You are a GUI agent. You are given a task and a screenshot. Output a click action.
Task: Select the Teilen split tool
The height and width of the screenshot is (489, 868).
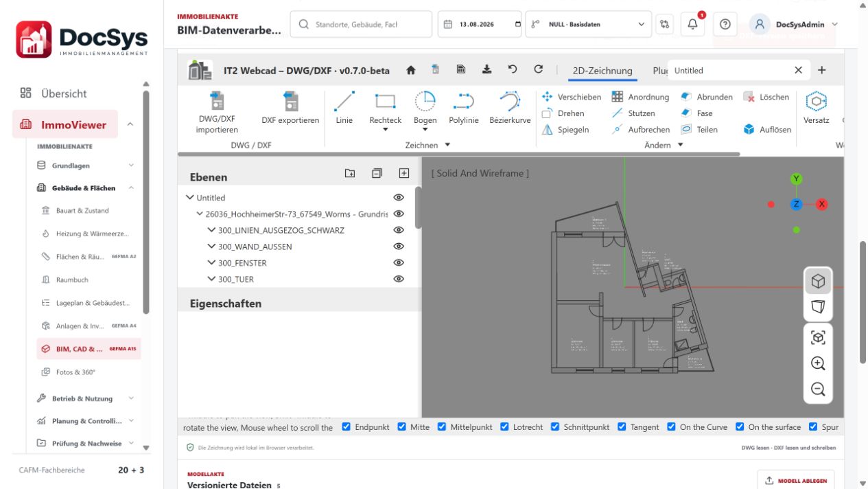pos(699,130)
